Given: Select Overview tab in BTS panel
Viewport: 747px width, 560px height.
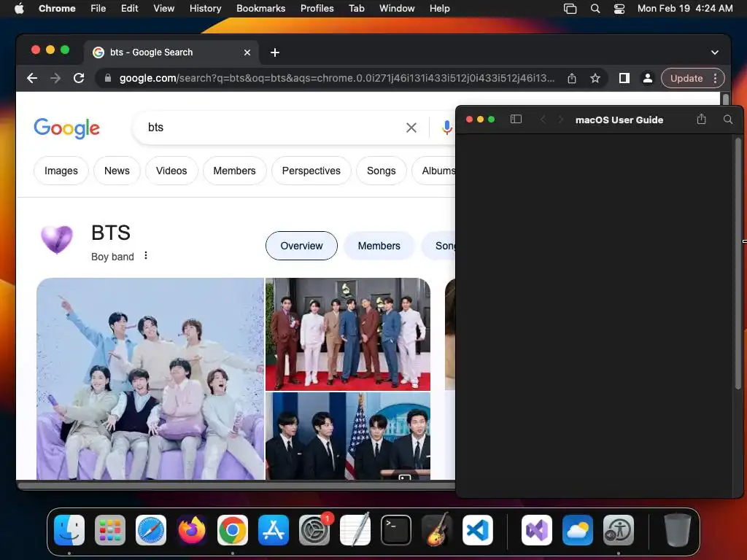Looking at the screenshot, I should 301,246.
